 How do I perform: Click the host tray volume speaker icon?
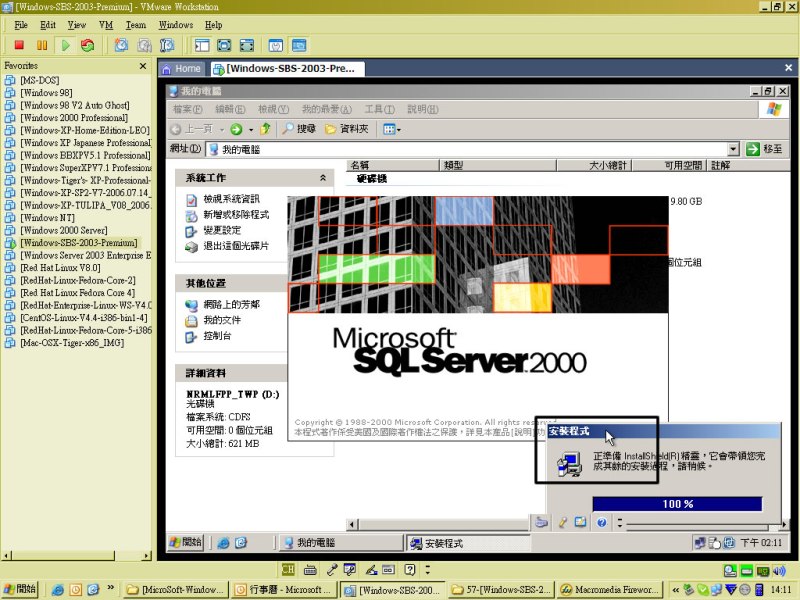click(x=779, y=571)
